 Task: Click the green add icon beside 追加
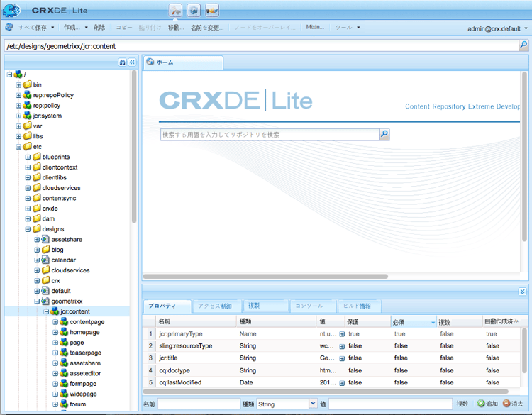click(x=481, y=404)
